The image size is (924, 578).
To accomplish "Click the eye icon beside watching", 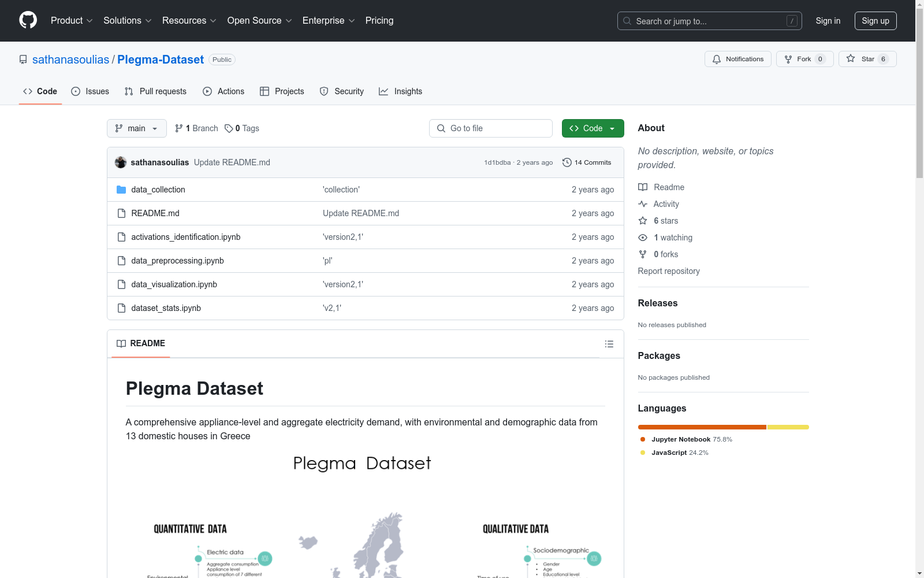I will [643, 238].
